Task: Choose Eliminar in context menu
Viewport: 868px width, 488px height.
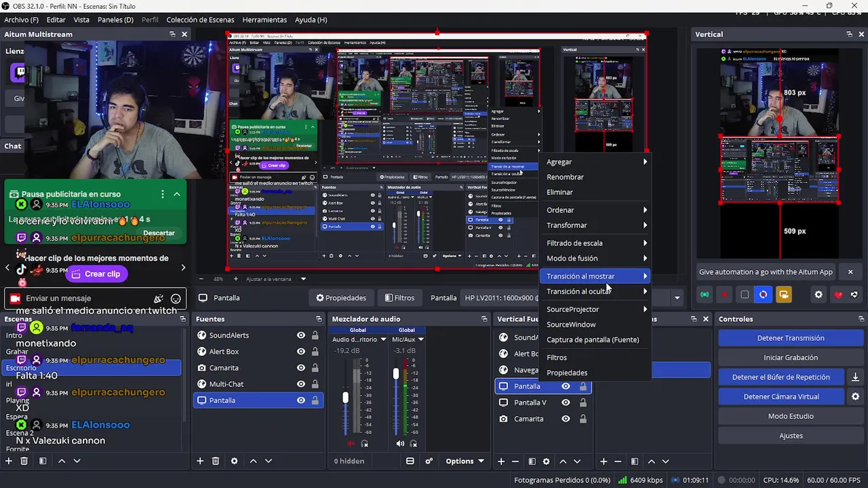Action: coord(595,192)
